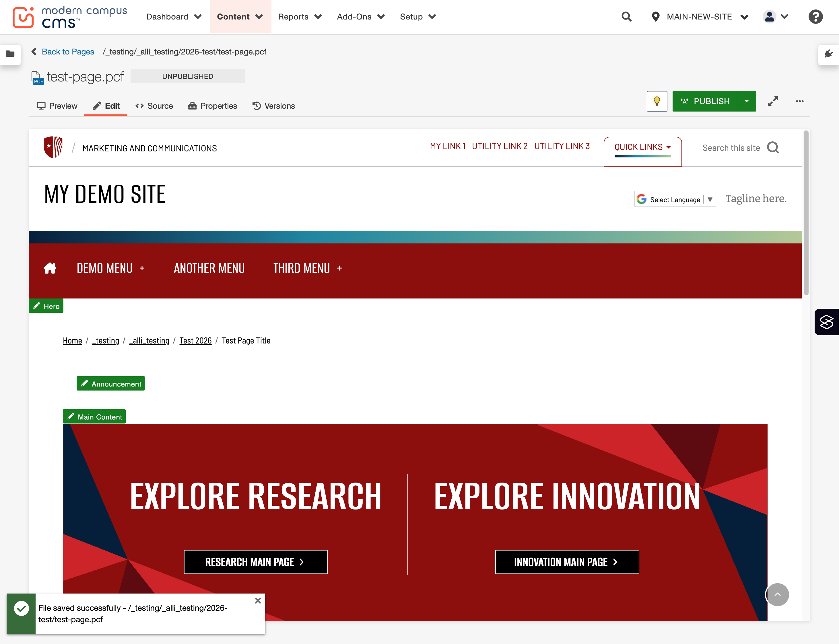
Task: Click the Modern Campus CMS logo
Action: pos(70,17)
